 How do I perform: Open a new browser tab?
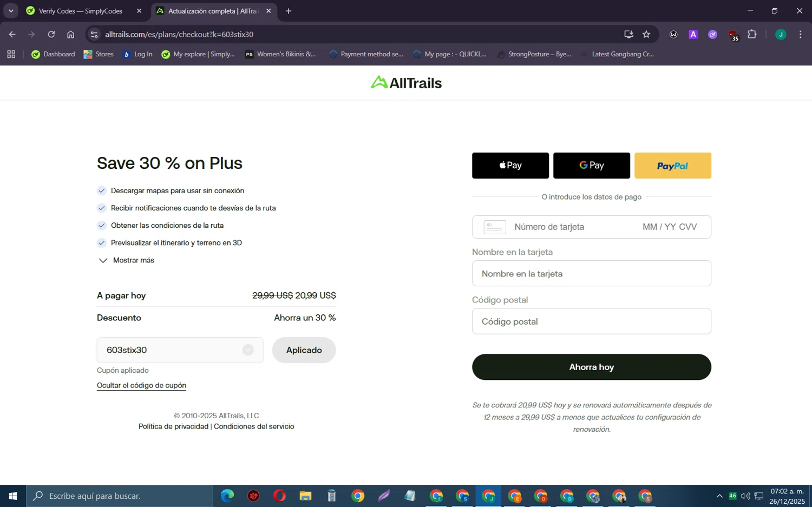(289, 11)
